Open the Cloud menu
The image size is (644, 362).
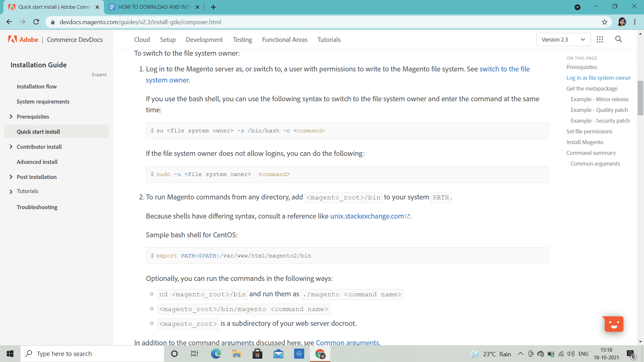pyautogui.click(x=142, y=40)
